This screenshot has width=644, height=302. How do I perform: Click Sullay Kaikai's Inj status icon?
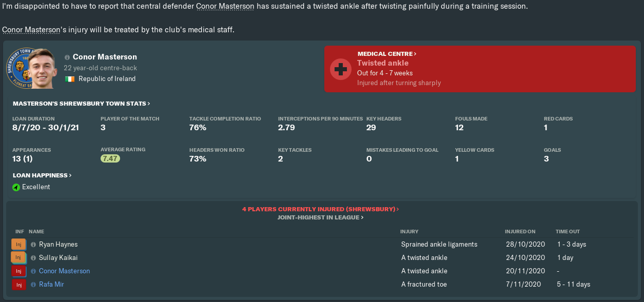(x=18, y=258)
